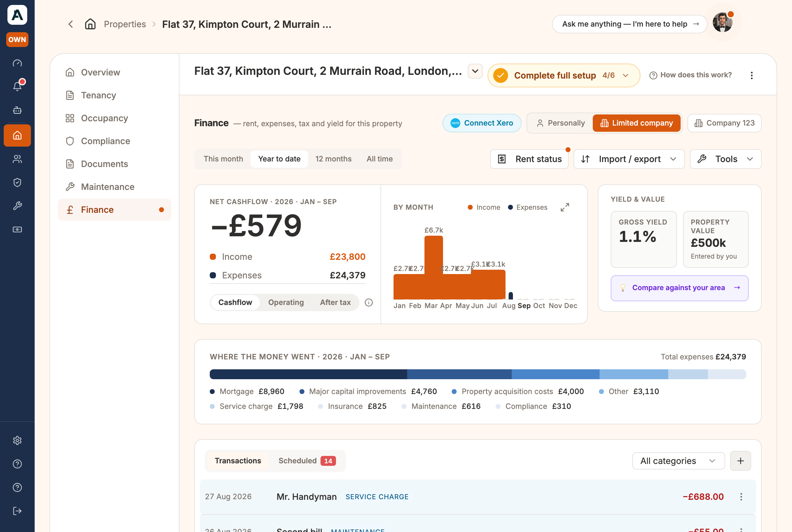Open Documents in property menu
Viewport: 792px width, 532px height.
click(114, 164)
